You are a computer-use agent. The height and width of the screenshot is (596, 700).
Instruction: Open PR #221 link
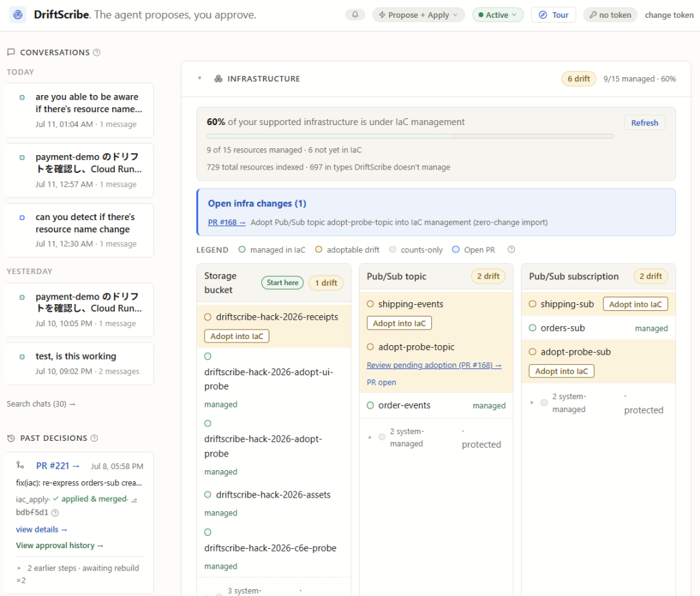coord(57,465)
